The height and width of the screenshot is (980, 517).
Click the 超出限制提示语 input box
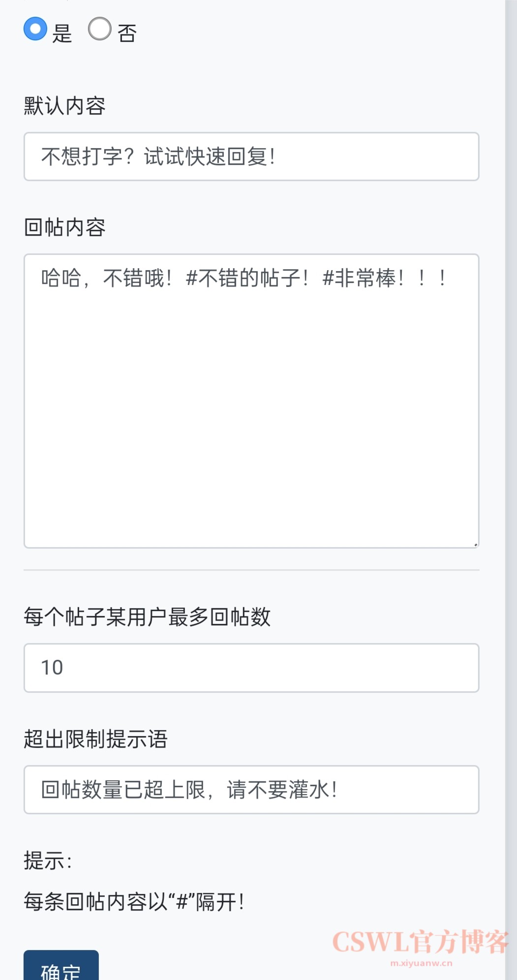point(251,790)
